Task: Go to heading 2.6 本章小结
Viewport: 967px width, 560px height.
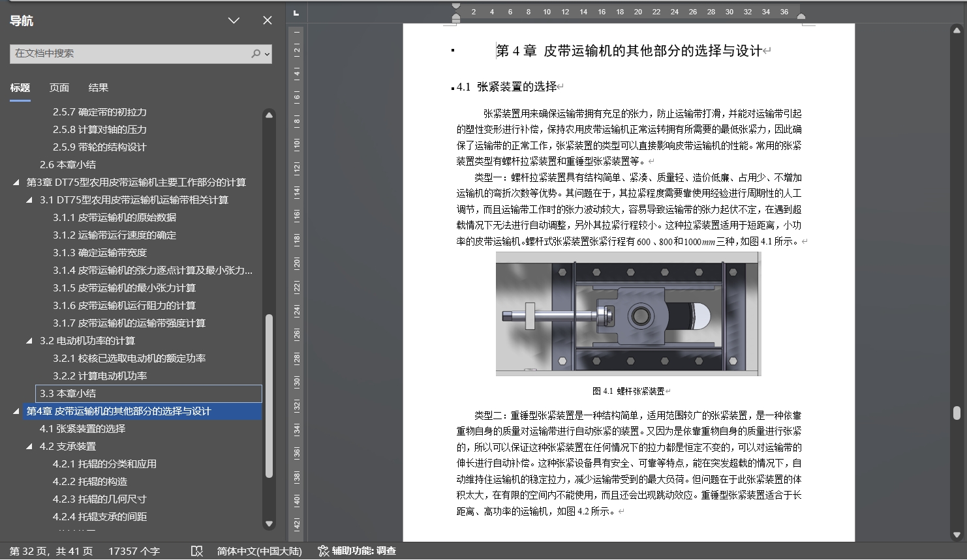Action: [68, 165]
